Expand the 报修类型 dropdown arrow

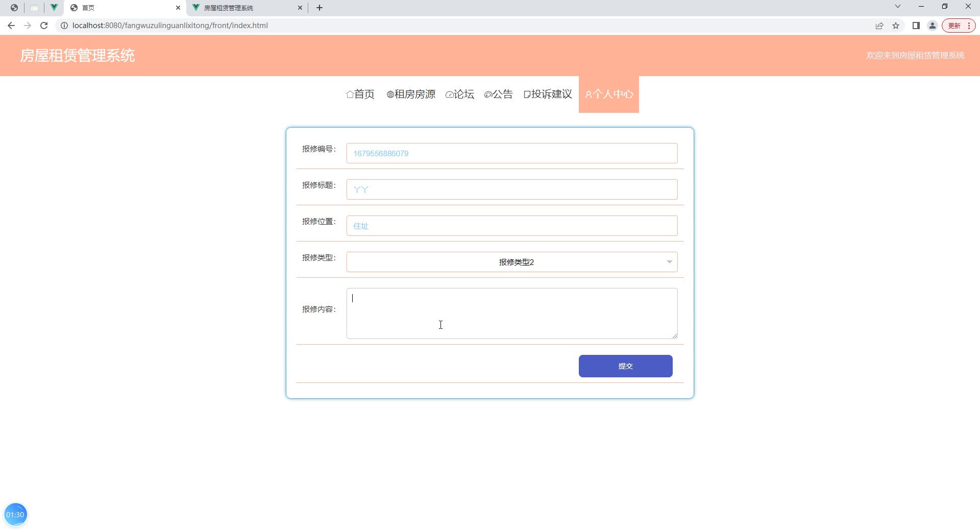tap(669, 262)
